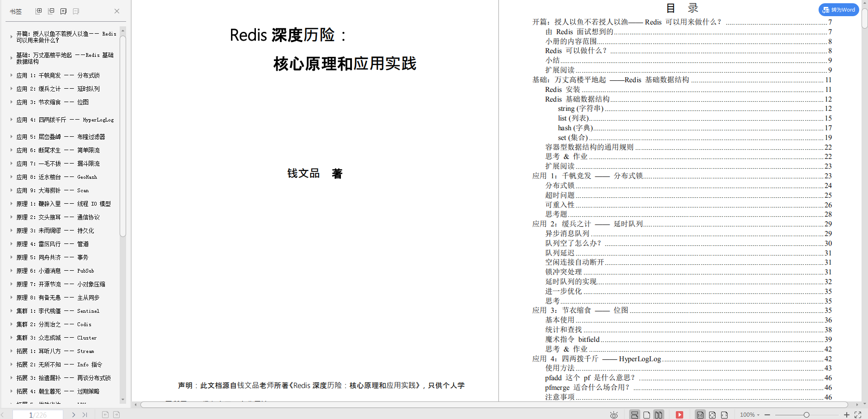The image size is (868, 419).
Task: Open bookmark 原理 6: 小道消息 PubSub
Action: [x=55, y=271]
